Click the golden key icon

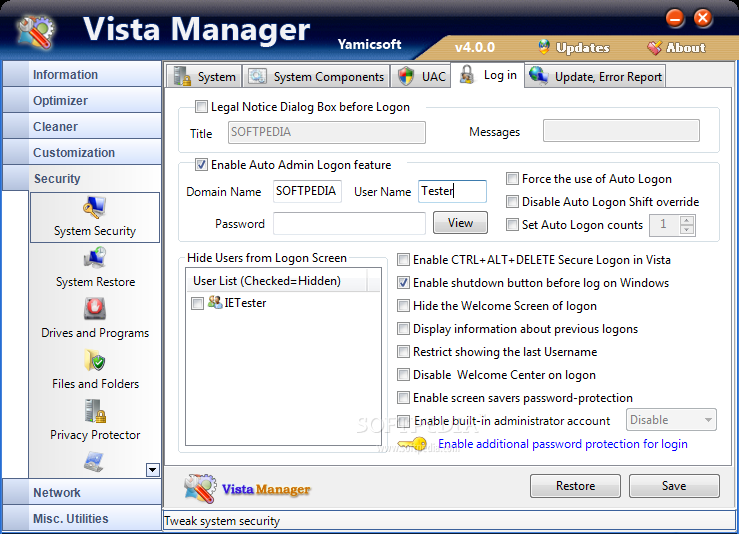click(x=412, y=444)
